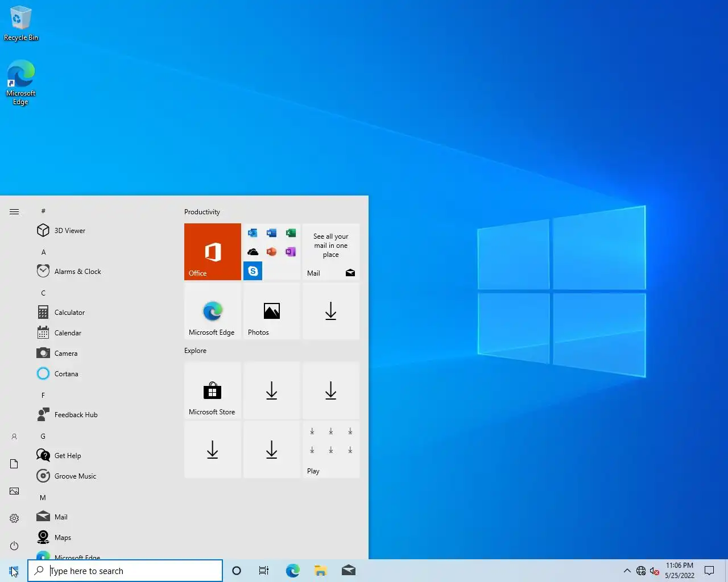Viewport: 728px width, 582px height.
Task: Open the Skype icon in Office tile group
Action: (x=253, y=271)
